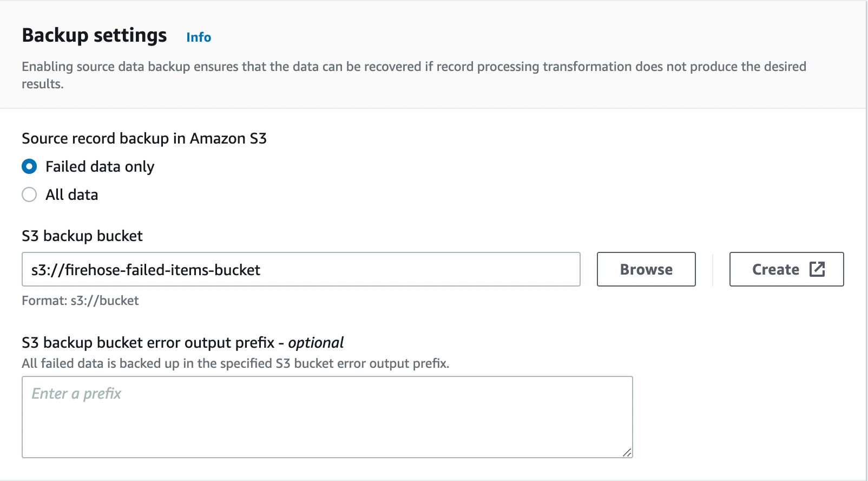This screenshot has width=868, height=481.
Task: Select the Failed data only radio button
Action: click(x=29, y=166)
